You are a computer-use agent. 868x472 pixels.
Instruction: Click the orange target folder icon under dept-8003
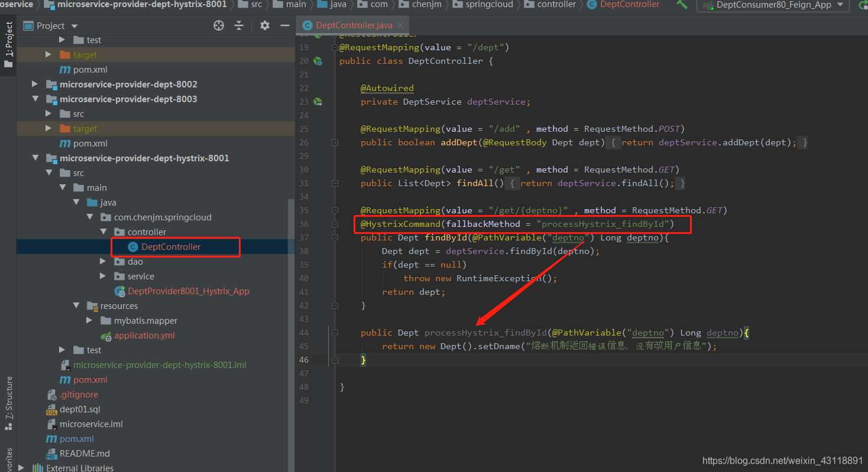(x=65, y=129)
